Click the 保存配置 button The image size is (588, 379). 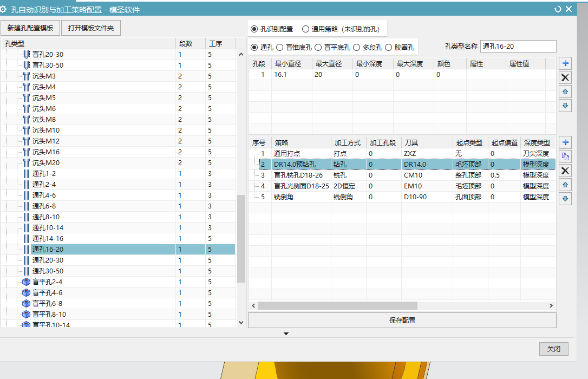coord(402,321)
